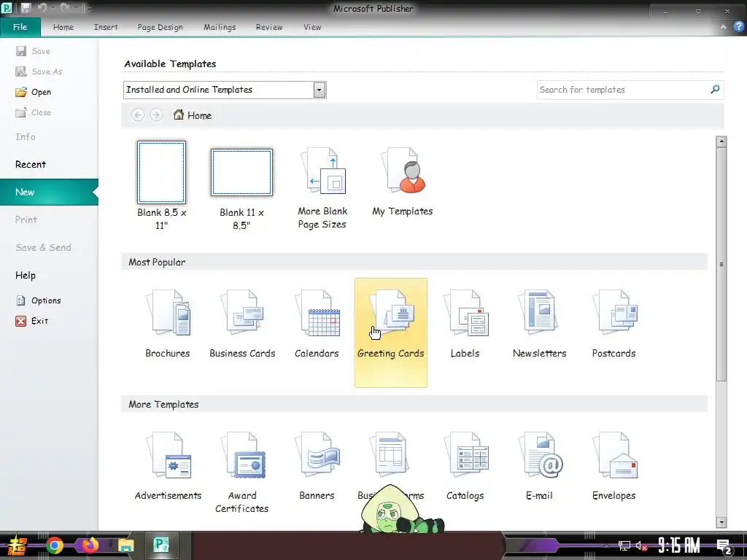The width and height of the screenshot is (747, 560).
Task: Open the View ribbon tab
Action: pos(312,27)
